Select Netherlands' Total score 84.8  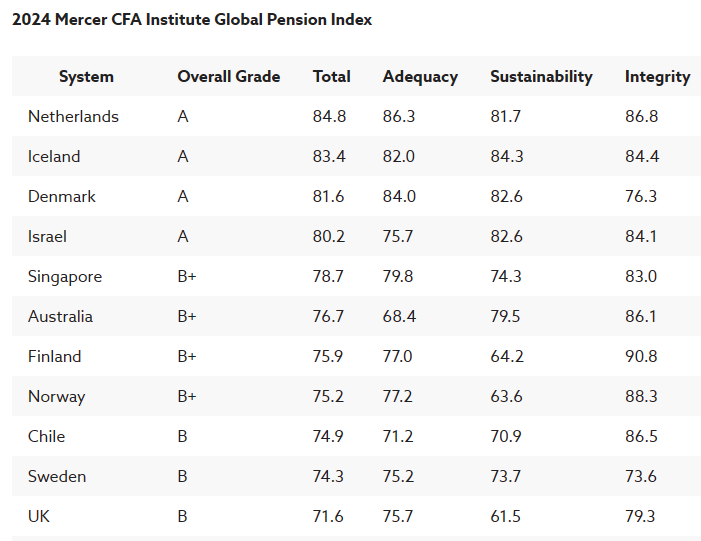click(x=329, y=117)
